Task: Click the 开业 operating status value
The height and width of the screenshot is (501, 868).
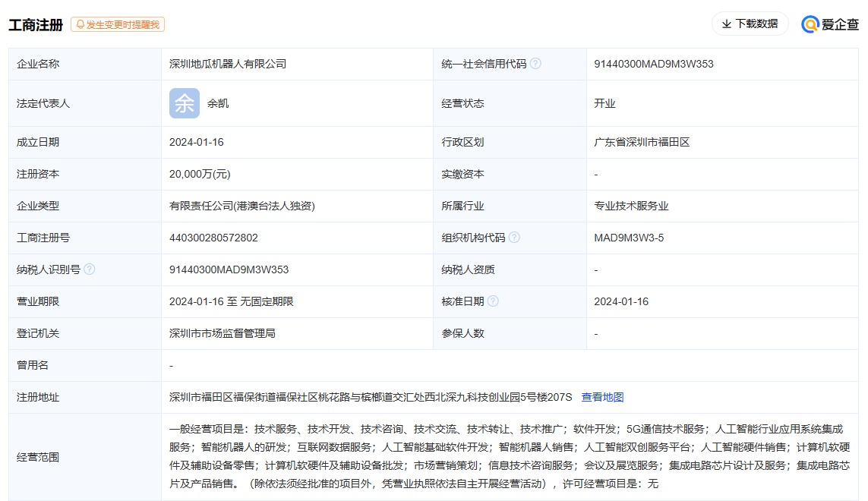Action: 603,102
